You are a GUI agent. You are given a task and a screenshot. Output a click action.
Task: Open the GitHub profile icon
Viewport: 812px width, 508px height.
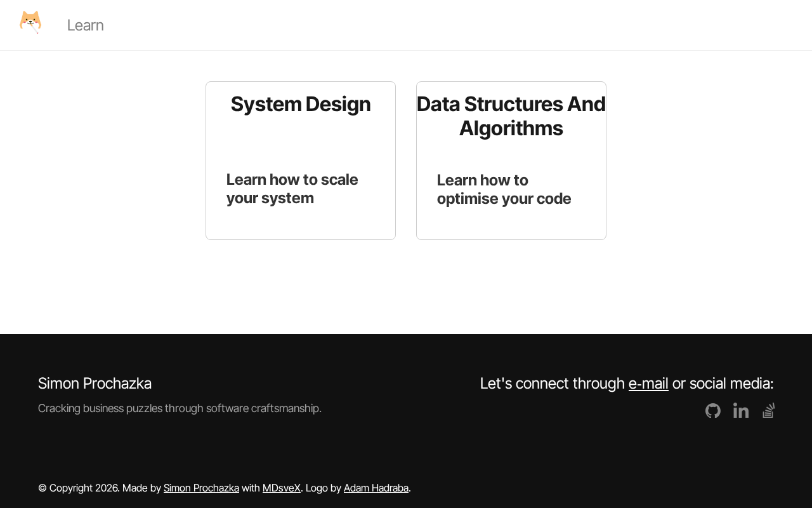[713, 411]
